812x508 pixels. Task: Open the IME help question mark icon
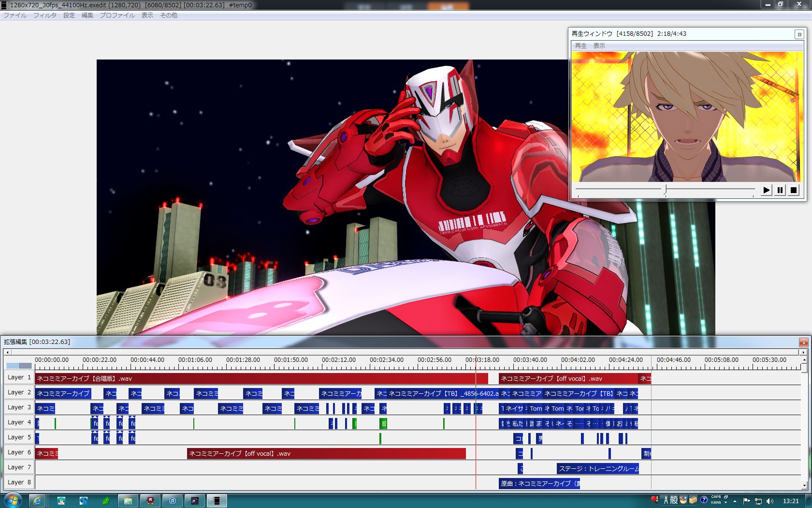[x=704, y=500]
